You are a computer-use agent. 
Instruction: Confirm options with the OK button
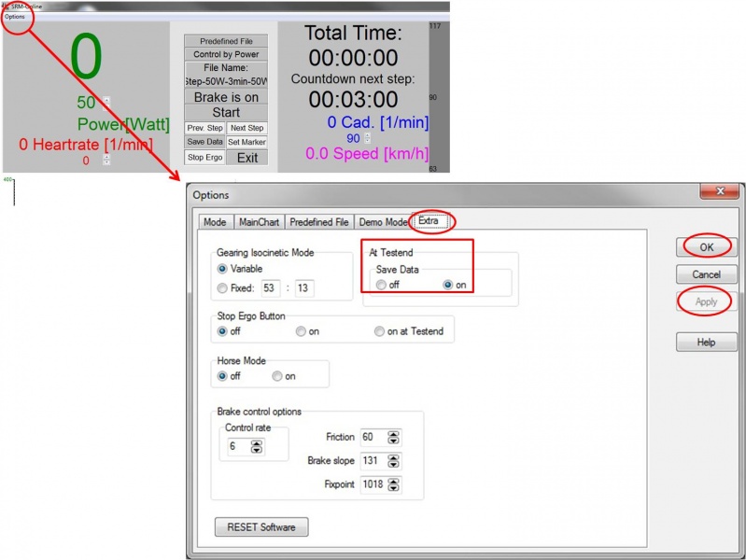706,247
